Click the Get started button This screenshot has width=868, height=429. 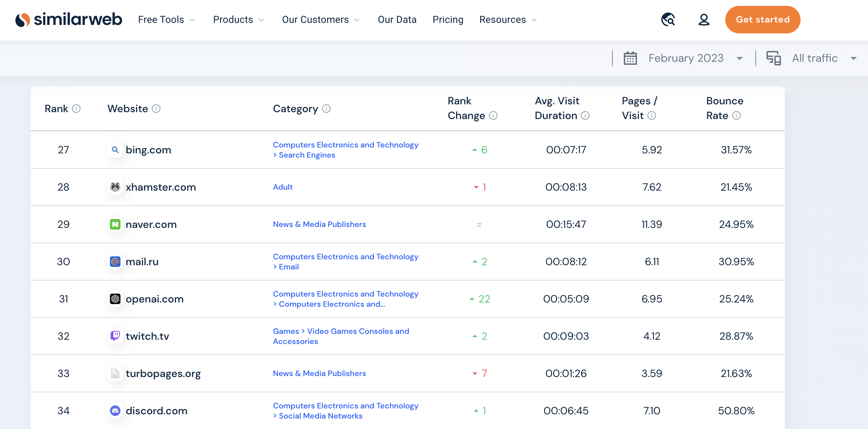(763, 20)
